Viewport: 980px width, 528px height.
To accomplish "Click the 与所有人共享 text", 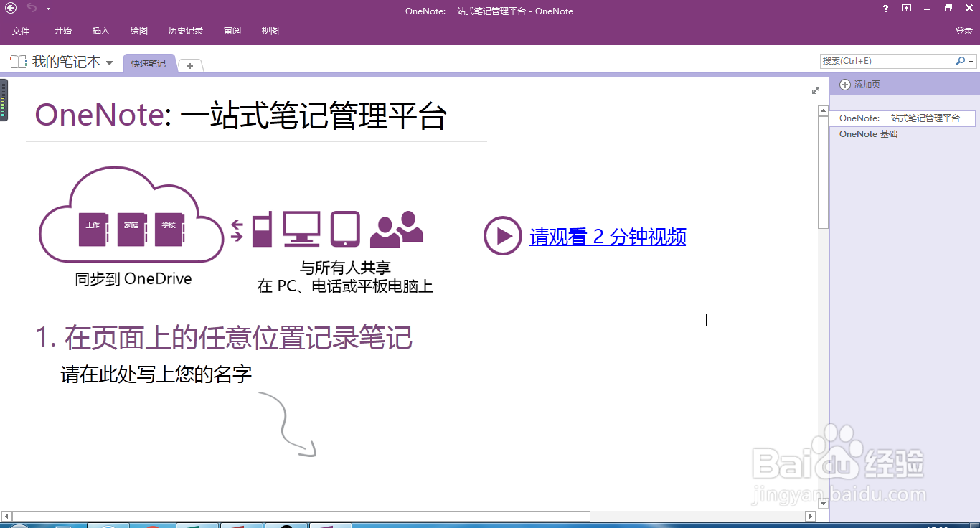I will click(345, 269).
